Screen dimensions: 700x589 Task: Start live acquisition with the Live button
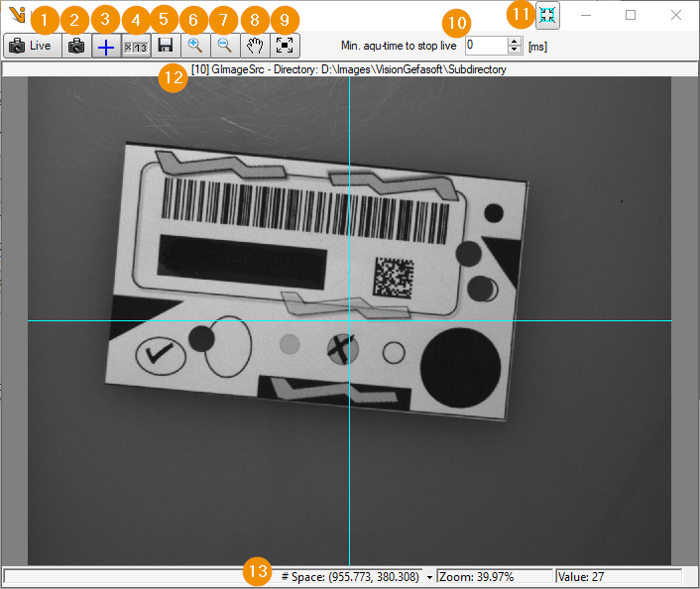click(x=33, y=46)
